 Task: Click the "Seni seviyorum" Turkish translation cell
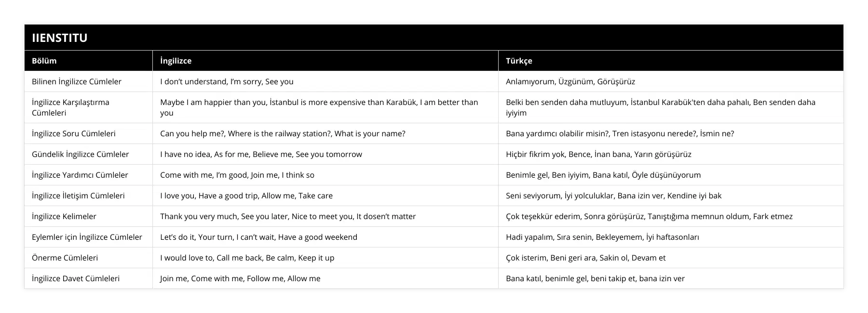pyautogui.click(x=613, y=196)
